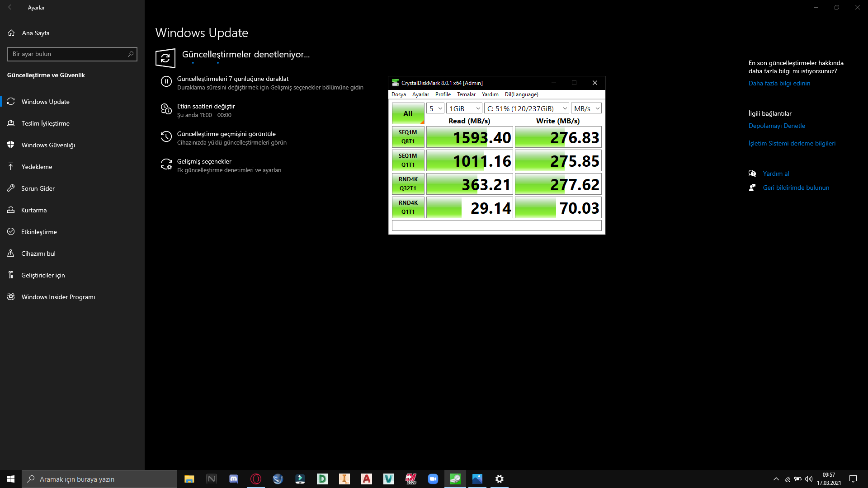Screen dimensions: 868x488
Task: Open the Depolamayı Denetle link
Action: pos(776,126)
